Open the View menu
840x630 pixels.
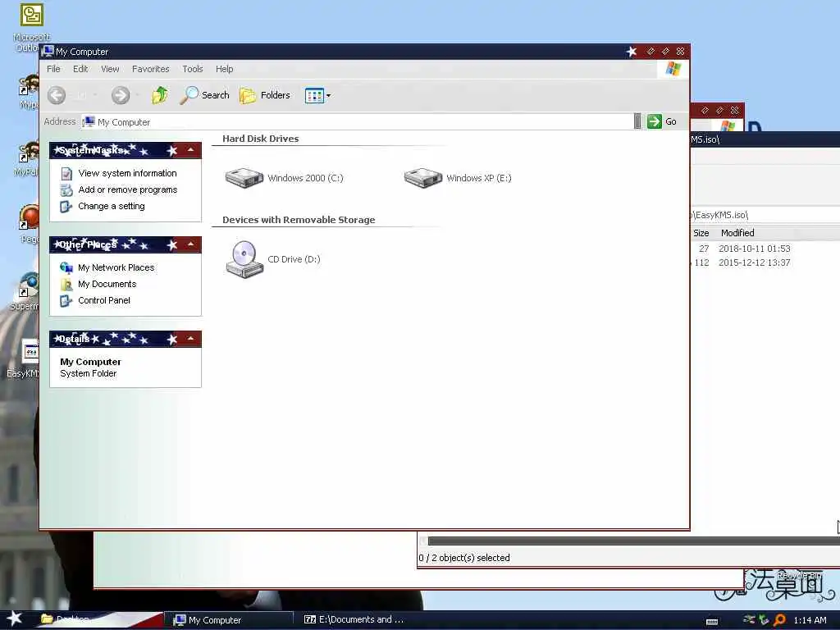[110, 69]
